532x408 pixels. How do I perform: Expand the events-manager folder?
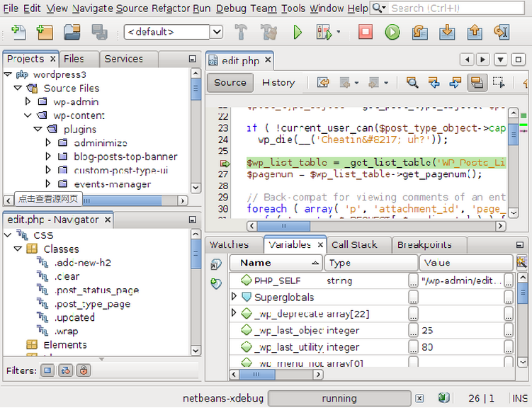48,184
